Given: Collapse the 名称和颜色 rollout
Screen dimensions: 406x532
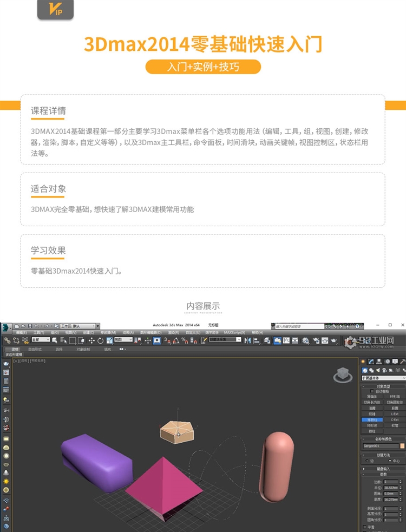Looking at the screenshot, I should pyautogui.click(x=384, y=439).
